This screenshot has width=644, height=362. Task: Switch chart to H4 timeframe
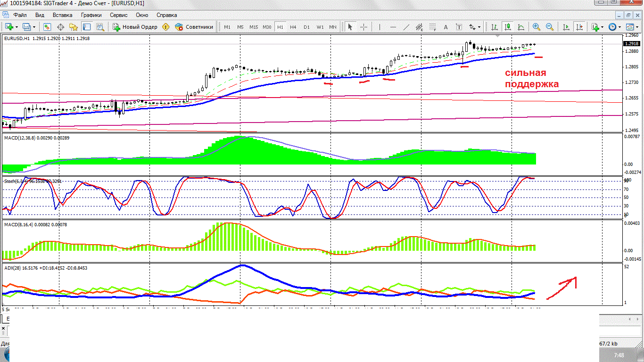tap(293, 27)
